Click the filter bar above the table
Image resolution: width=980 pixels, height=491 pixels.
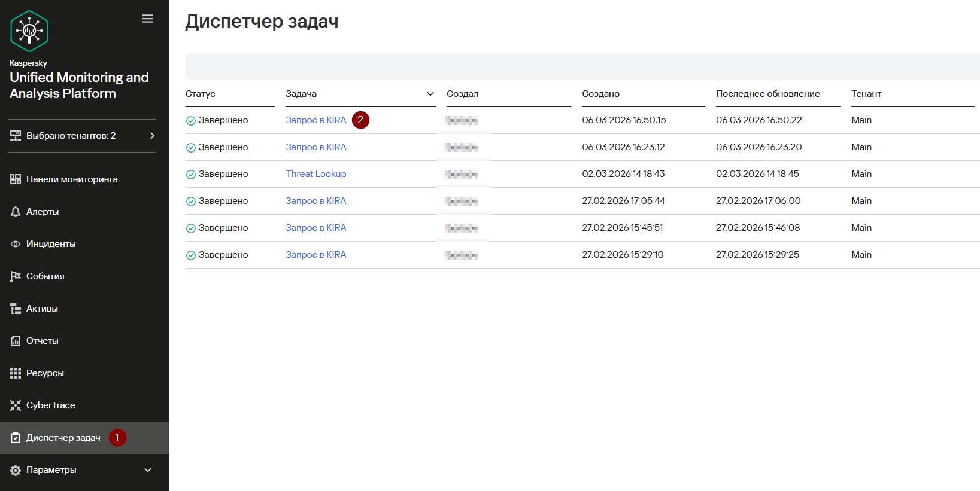582,66
